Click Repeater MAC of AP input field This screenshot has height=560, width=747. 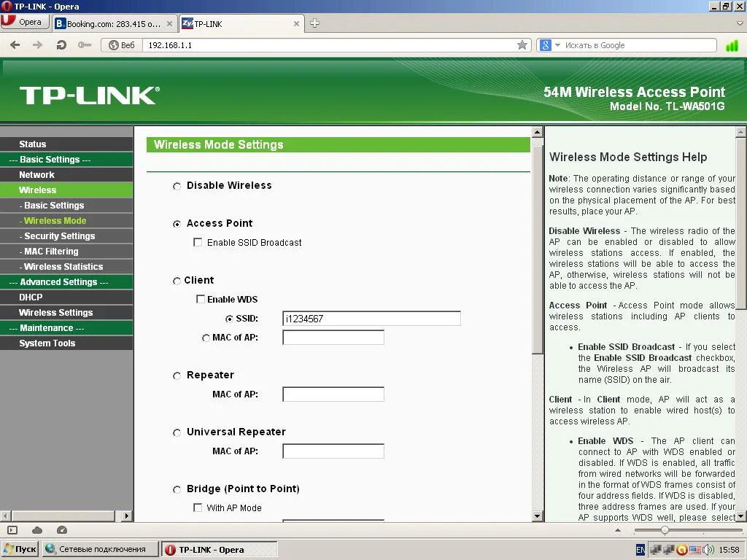(x=333, y=394)
